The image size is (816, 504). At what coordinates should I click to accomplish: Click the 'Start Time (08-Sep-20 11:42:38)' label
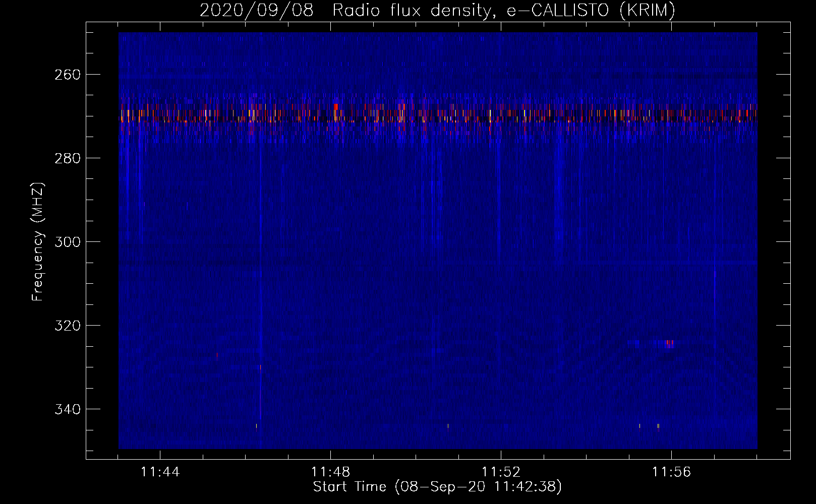(x=437, y=487)
